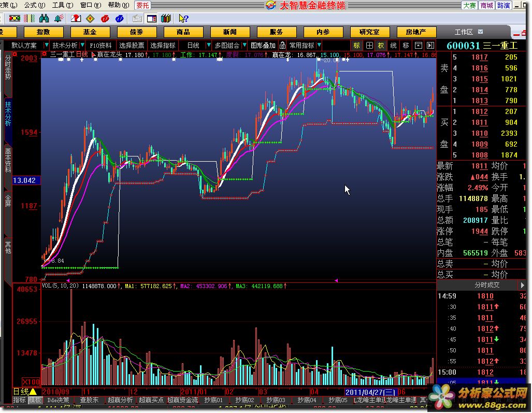
Task: Click the 商品 category button
Action: (x=183, y=32)
